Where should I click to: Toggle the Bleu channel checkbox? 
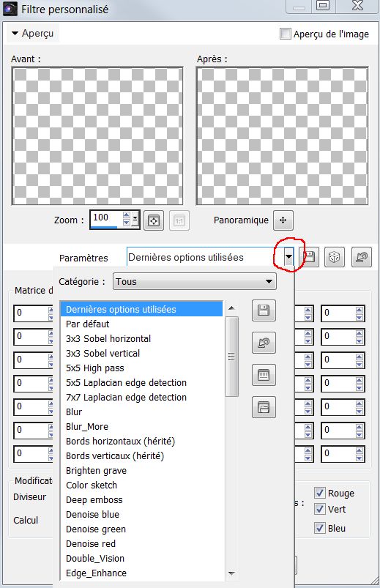[320, 528]
